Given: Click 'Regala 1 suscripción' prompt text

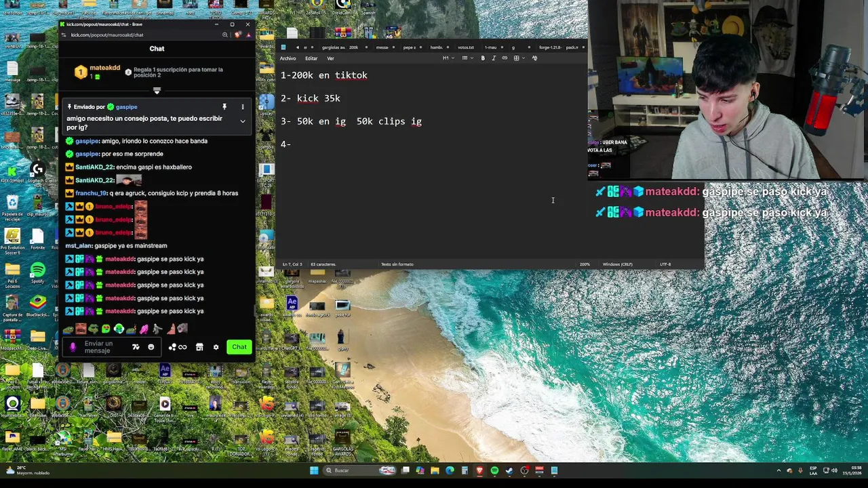Looking at the screenshot, I should (178, 73).
